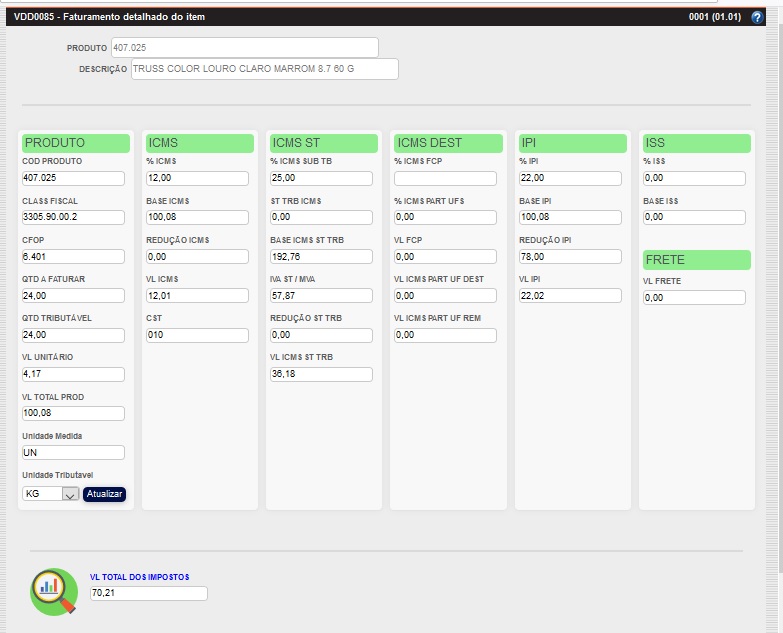
Task: Click the IVA ST / MVA field
Action: (321, 295)
